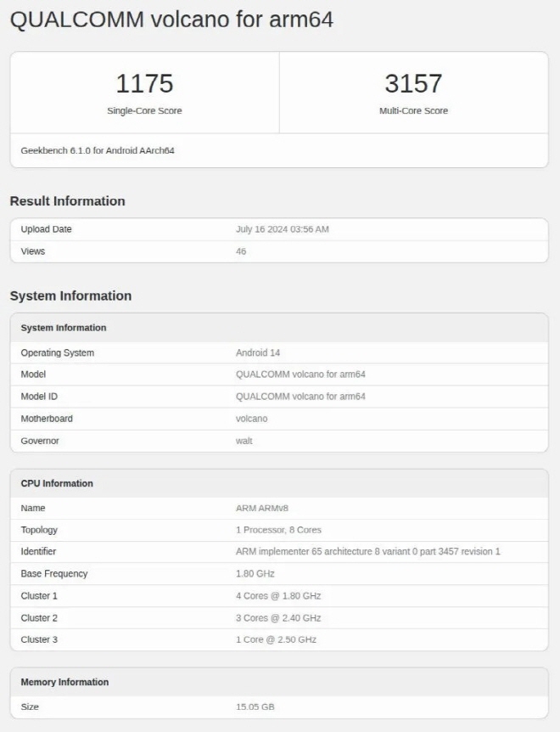Click 'Geekbench 6.1.0 for Android AArch64' text
The width and height of the screenshot is (560, 732).
click(98, 151)
